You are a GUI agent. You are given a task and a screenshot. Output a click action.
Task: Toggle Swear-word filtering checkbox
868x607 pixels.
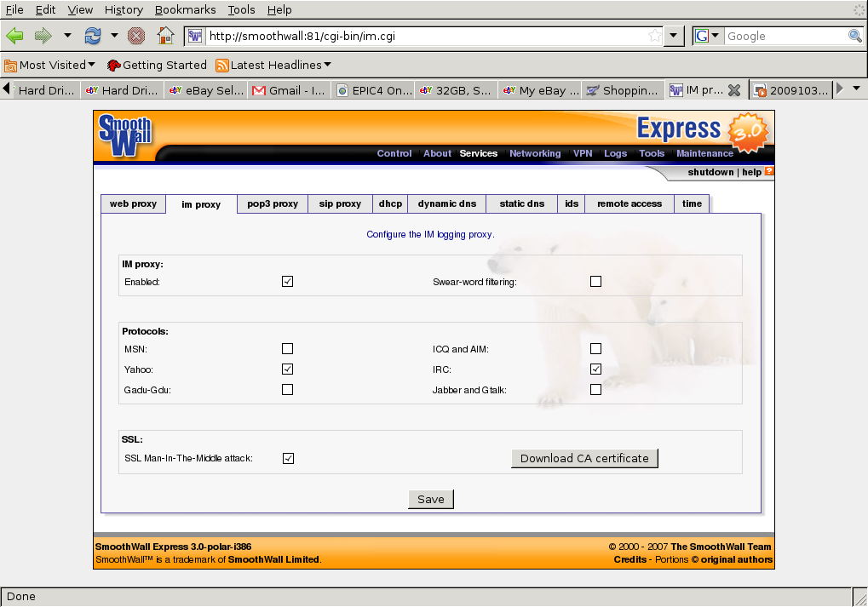click(595, 281)
